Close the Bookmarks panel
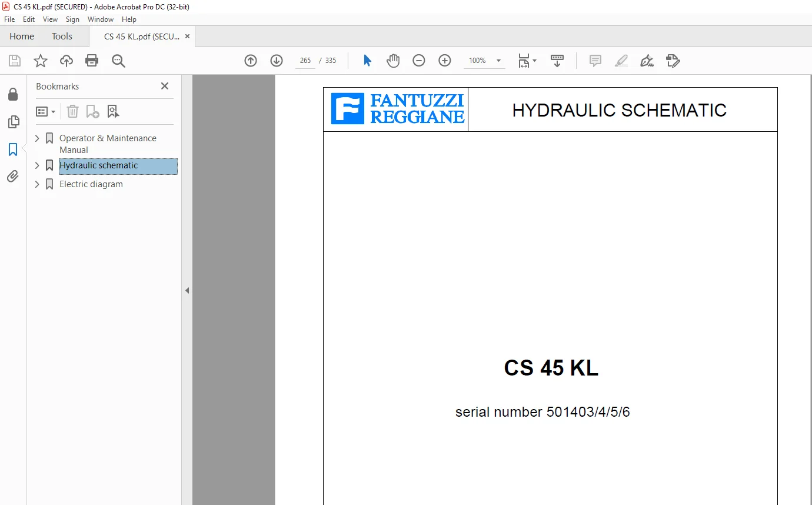812x505 pixels. coord(165,86)
